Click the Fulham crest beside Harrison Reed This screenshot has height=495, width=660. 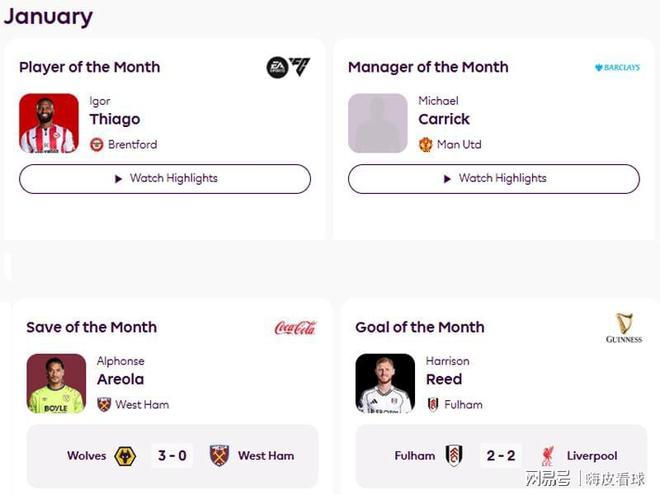433,405
